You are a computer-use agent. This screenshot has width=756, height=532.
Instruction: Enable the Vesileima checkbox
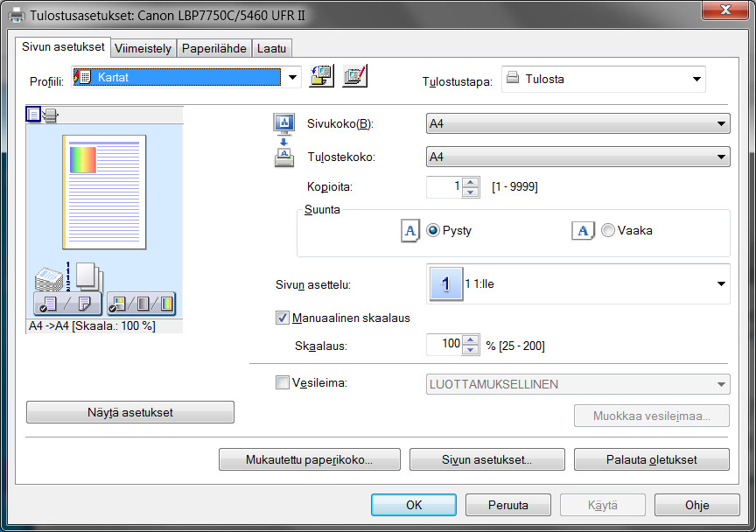tap(282, 382)
